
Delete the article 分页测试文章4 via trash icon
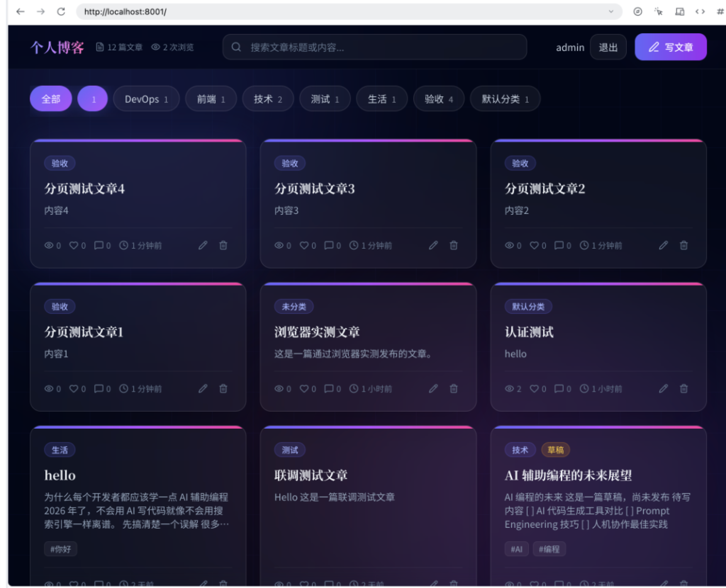pos(223,245)
